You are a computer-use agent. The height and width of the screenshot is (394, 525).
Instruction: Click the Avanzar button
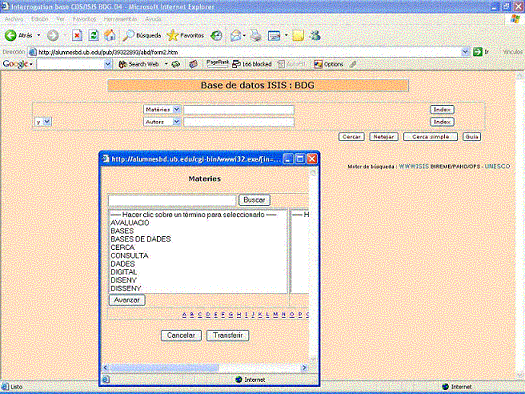[x=127, y=300]
